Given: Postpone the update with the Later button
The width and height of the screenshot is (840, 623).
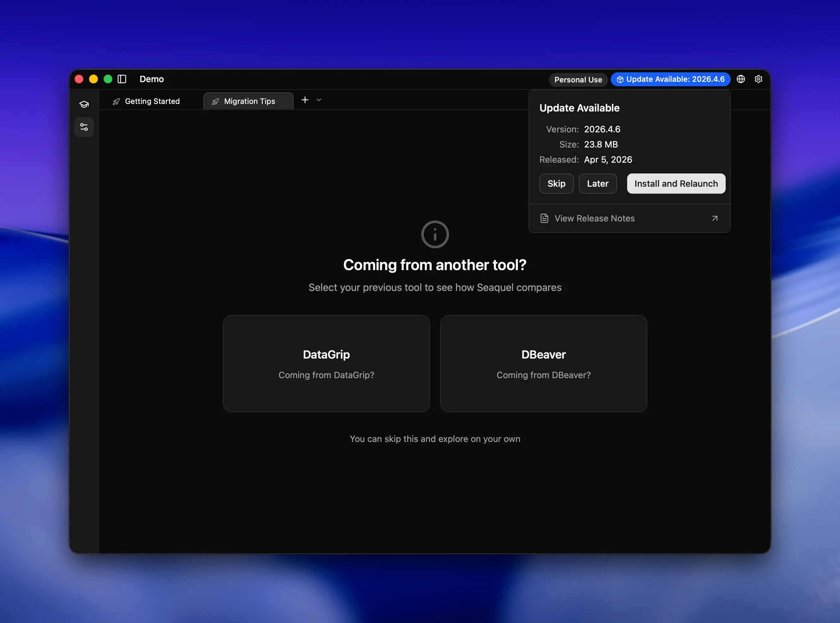Looking at the screenshot, I should 598,184.
